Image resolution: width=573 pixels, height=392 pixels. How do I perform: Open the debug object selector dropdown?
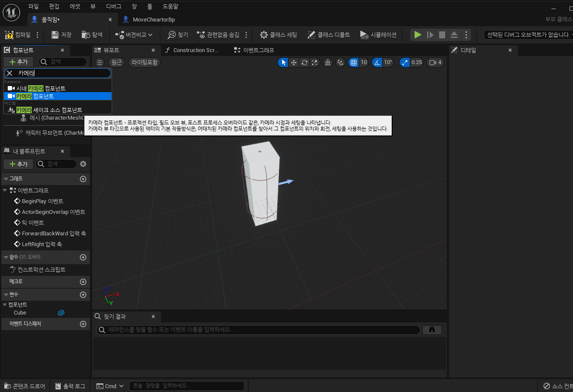[x=529, y=35]
